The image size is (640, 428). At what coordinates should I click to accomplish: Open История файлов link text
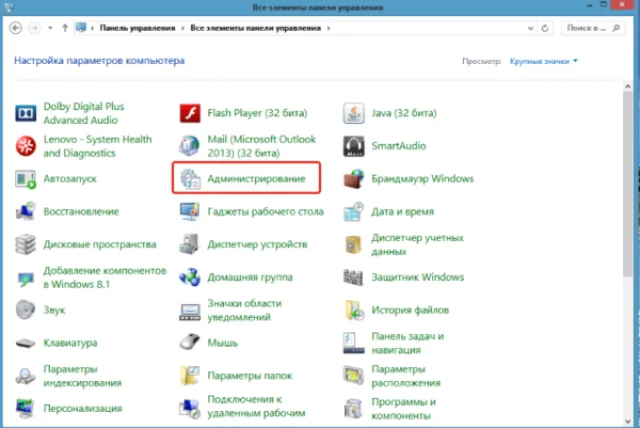click(x=410, y=310)
